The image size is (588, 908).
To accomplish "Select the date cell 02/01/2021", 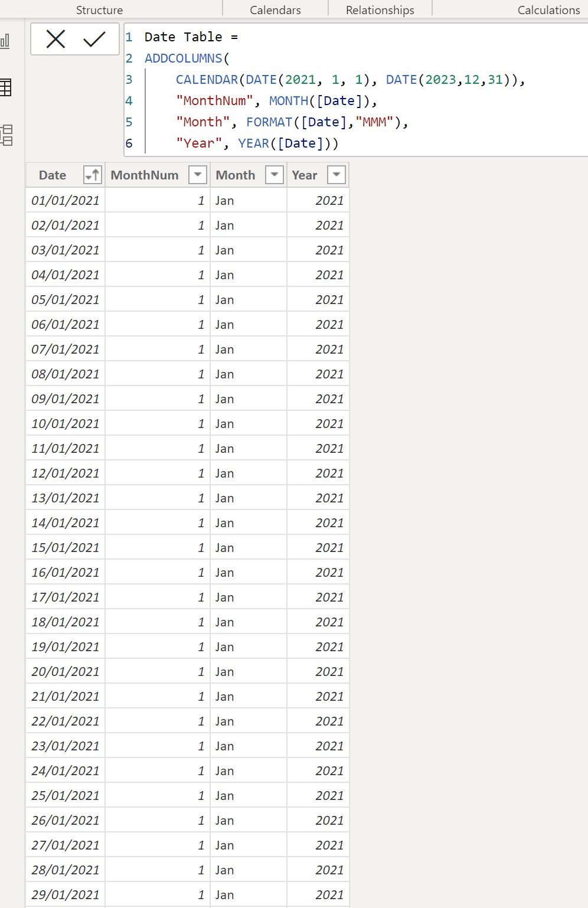I will [66, 225].
